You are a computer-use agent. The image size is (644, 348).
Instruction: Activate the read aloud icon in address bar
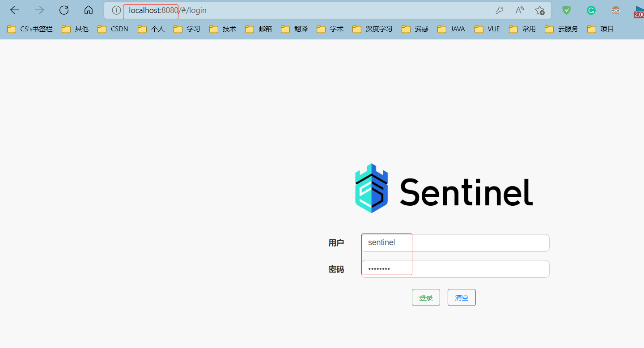pos(520,10)
